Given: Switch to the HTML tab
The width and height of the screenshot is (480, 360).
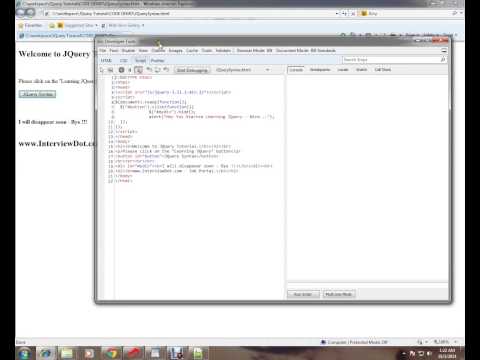Looking at the screenshot, I should coord(106,60).
